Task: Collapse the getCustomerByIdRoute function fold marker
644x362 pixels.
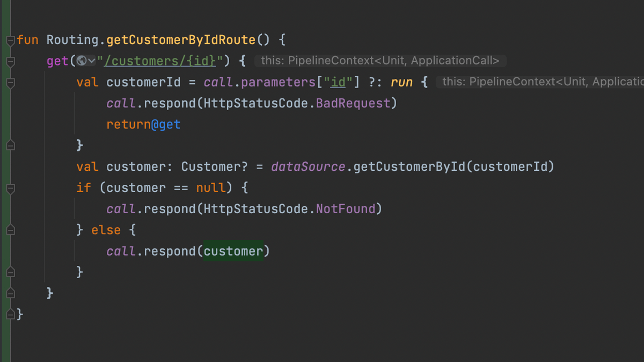Action: [10, 40]
